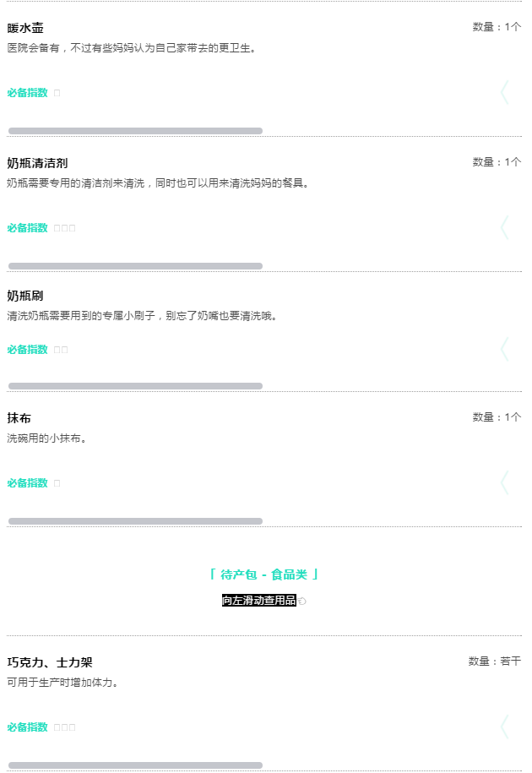This screenshot has height=773, width=532.
Task: Click the 向左滑动查用品 hint label
Action: point(259,601)
